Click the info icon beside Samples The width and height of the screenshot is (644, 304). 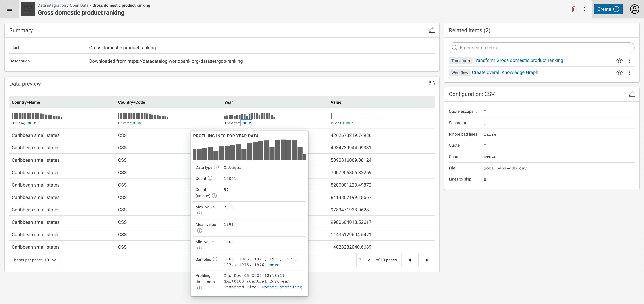(215, 259)
